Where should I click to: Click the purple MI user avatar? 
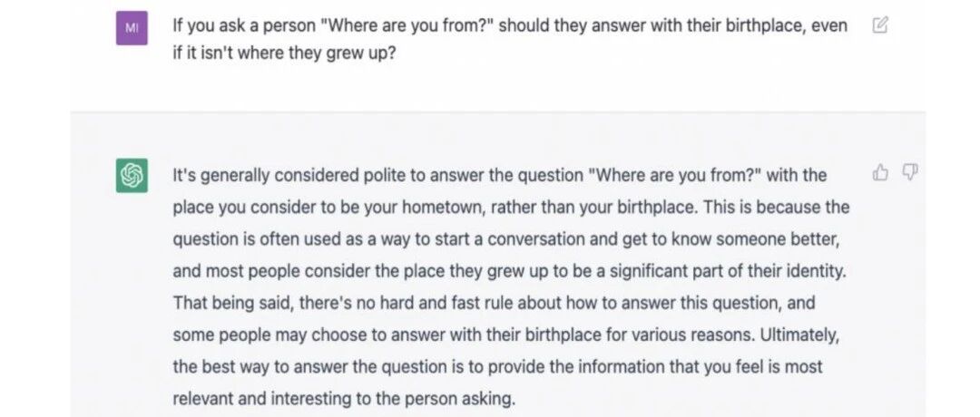click(132, 28)
